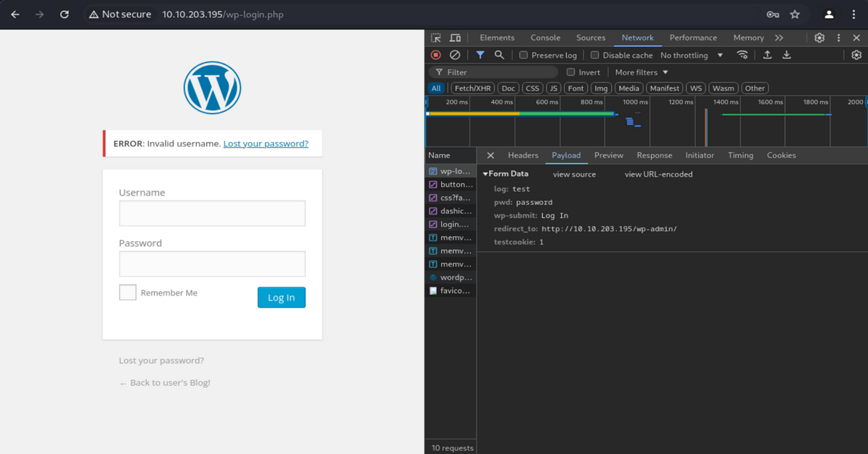
Task: Stop recording network log
Action: point(435,55)
